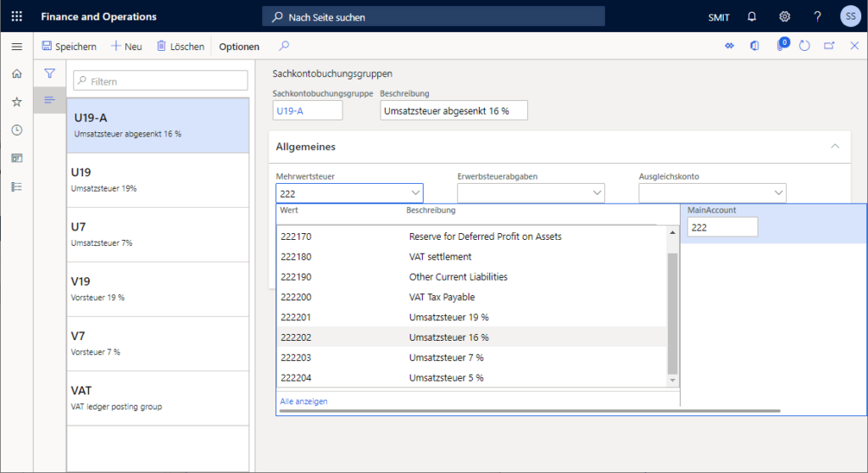
Task: Click Löschen to delete the group
Action: pos(181,47)
